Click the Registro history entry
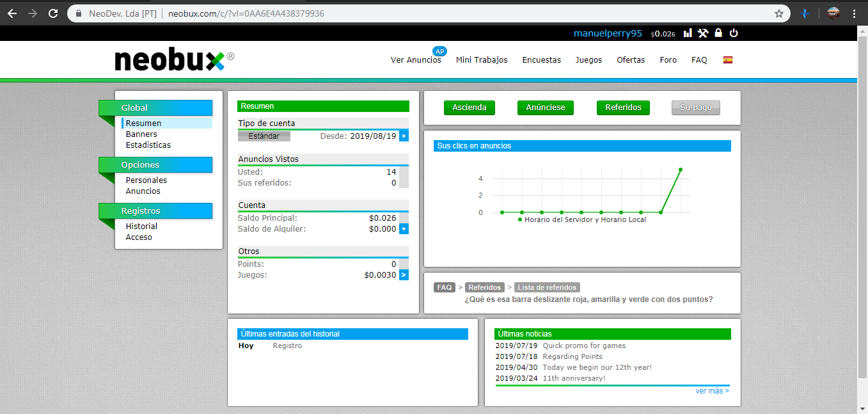The width and height of the screenshot is (868, 414). coord(287,346)
